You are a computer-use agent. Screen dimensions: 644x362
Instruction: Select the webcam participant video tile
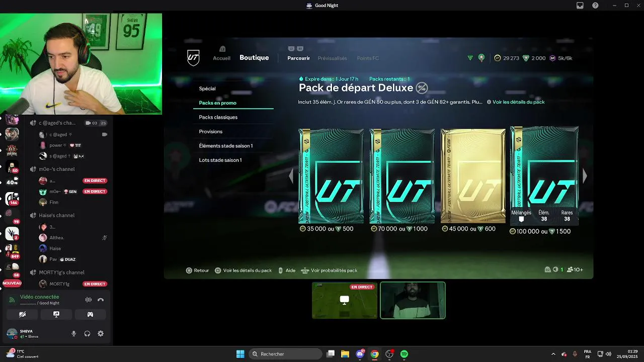(x=413, y=300)
